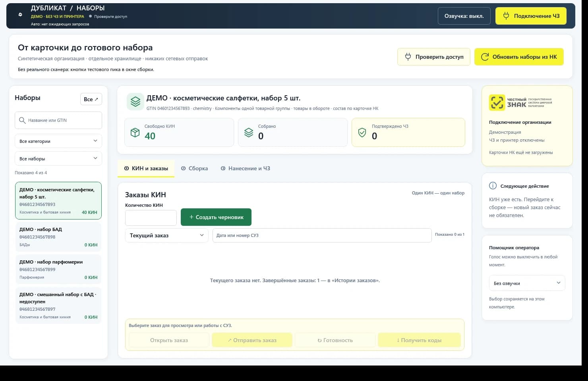This screenshot has height=381, width=588.
Task: Click the Показано 0 из 1 counter
Action: (450, 235)
